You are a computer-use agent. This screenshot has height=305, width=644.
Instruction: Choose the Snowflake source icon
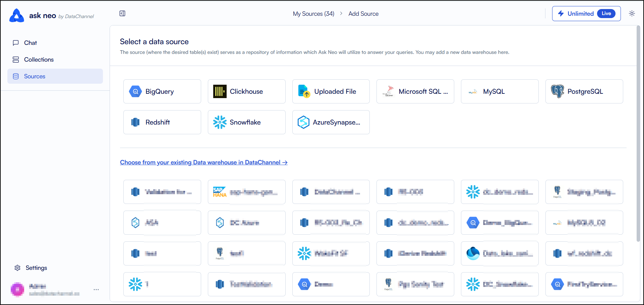(x=220, y=122)
